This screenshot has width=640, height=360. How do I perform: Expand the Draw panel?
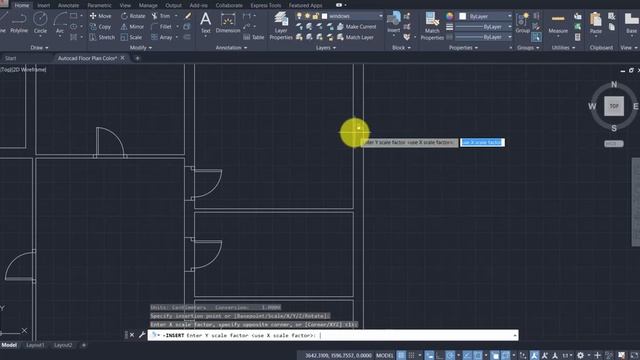coord(39,48)
